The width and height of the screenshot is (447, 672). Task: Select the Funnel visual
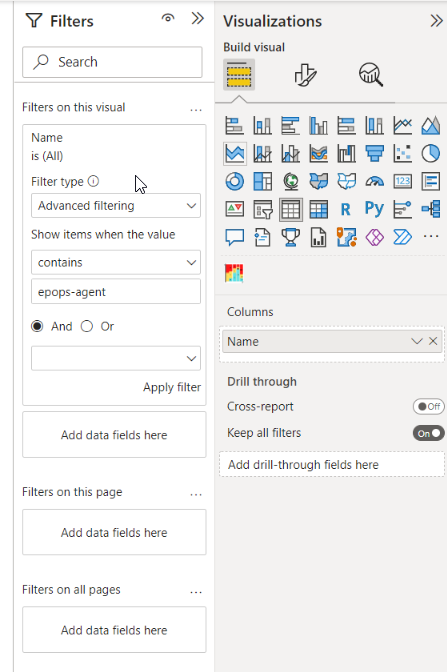[x=375, y=153]
